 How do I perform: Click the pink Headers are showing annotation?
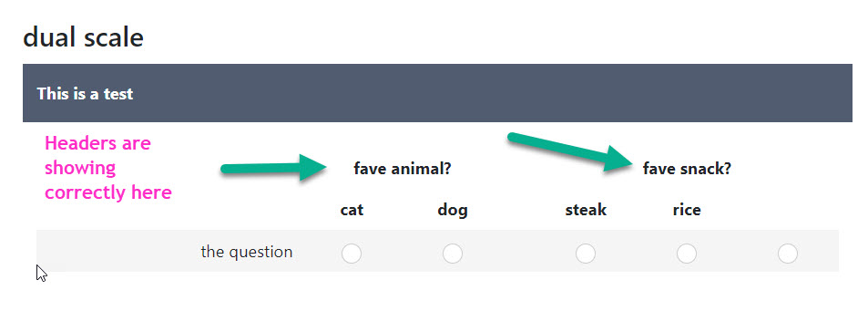coord(108,168)
